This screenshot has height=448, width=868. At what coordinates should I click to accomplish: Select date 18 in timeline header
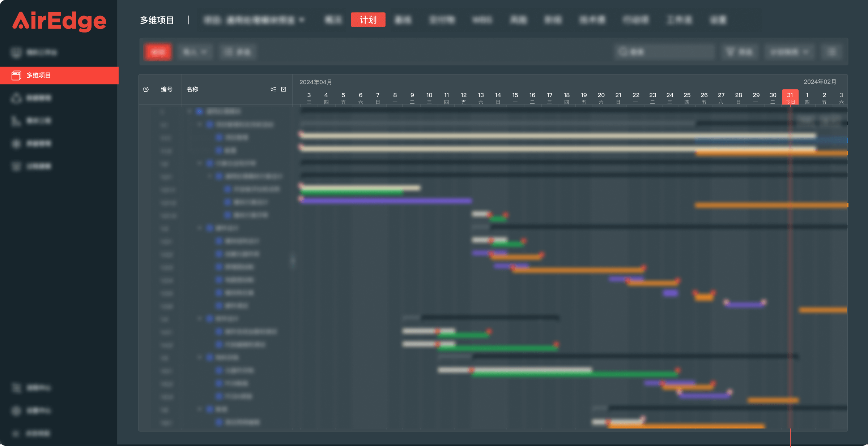coord(567,98)
